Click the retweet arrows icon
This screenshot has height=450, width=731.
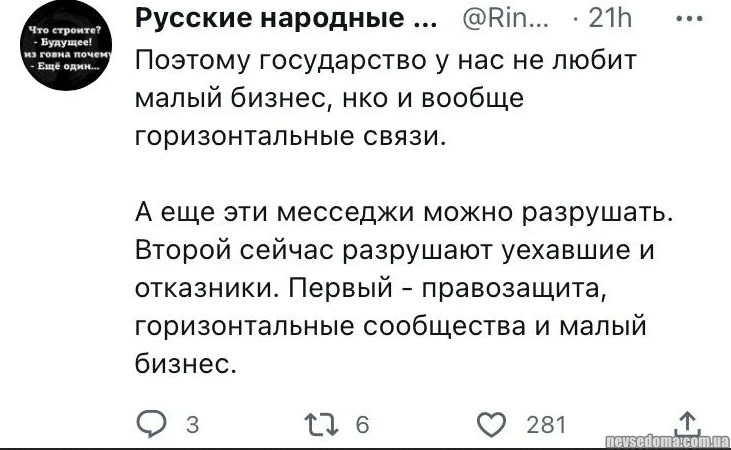(322, 424)
